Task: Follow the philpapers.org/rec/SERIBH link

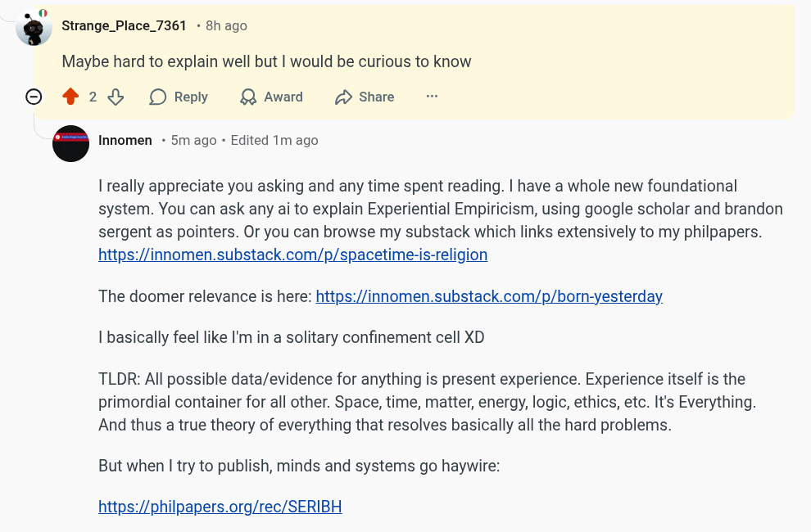Action: tap(220, 507)
